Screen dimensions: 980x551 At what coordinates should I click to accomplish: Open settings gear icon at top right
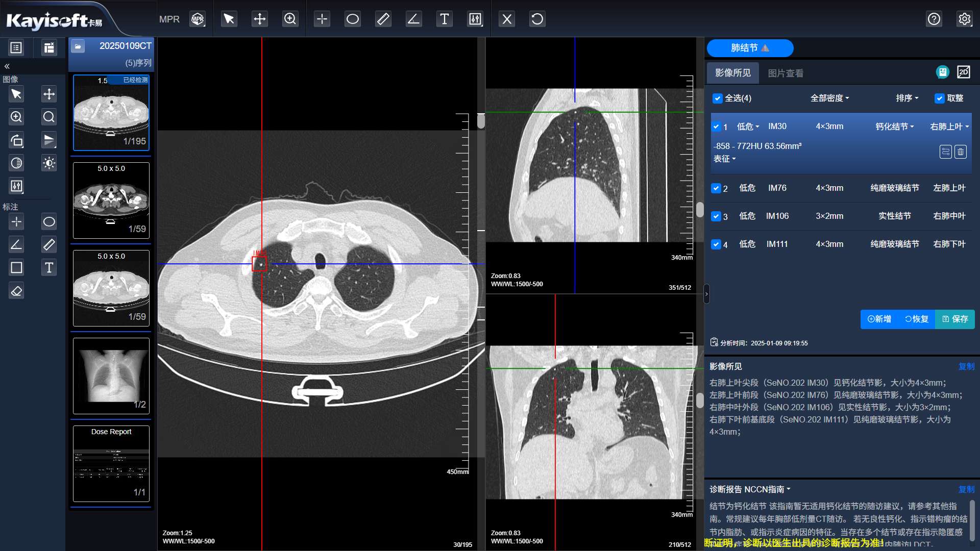(x=964, y=19)
